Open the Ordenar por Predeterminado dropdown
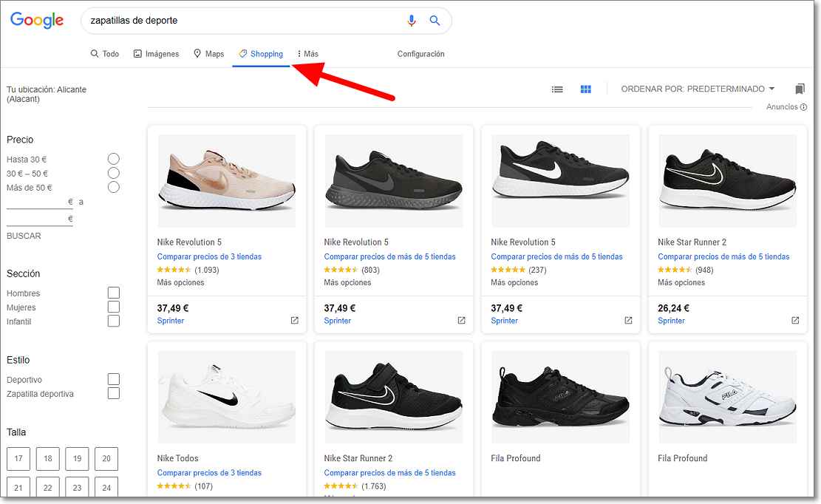Image resolution: width=821 pixels, height=504 pixels. pyautogui.click(x=698, y=89)
